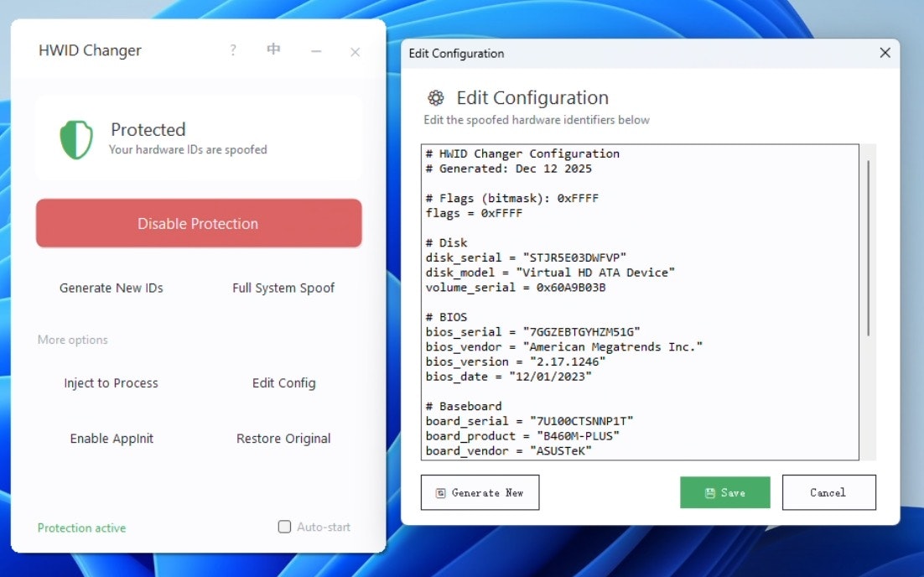Image resolution: width=924 pixels, height=577 pixels.
Task: Switch language with the 中 icon
Action: tap(273, 49)
